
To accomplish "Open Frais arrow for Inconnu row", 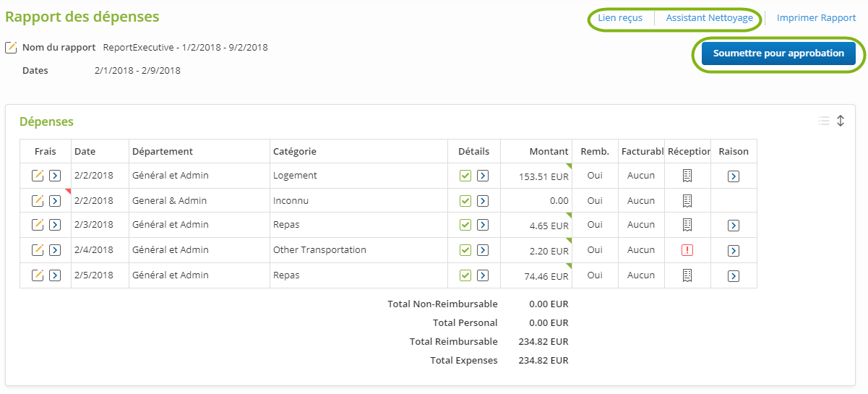I will click(55, 201).
